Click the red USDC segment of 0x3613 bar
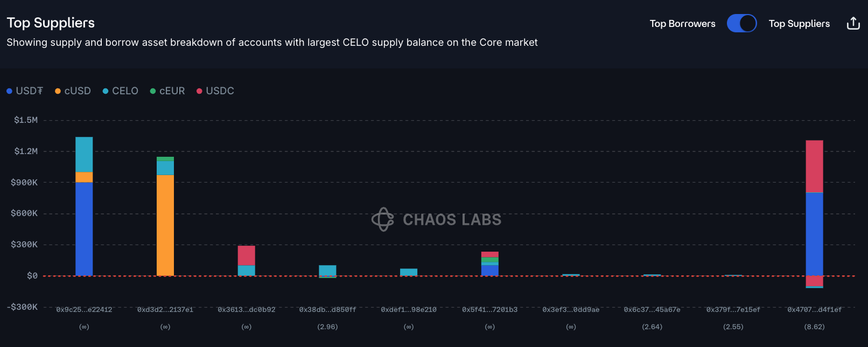The image size is (868, 347). pos(247,255)
